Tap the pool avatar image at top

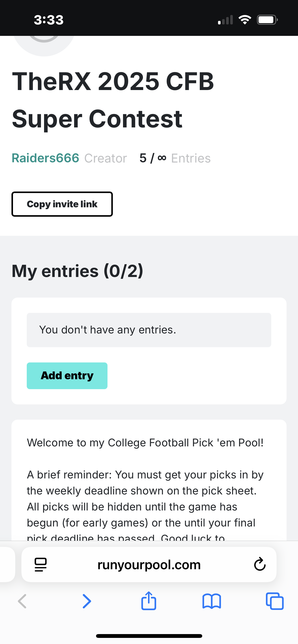click(44, 45)
